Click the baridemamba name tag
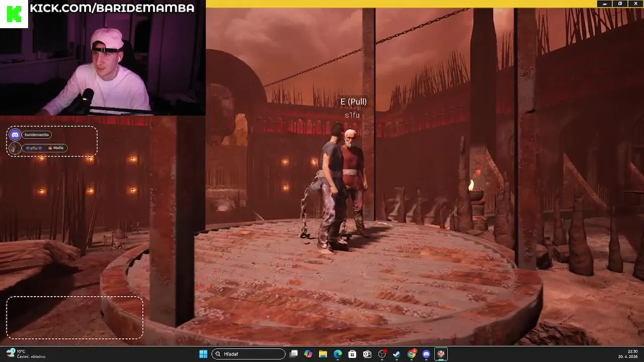The height and width of the screenshot is (362, 644). [37, 135]
